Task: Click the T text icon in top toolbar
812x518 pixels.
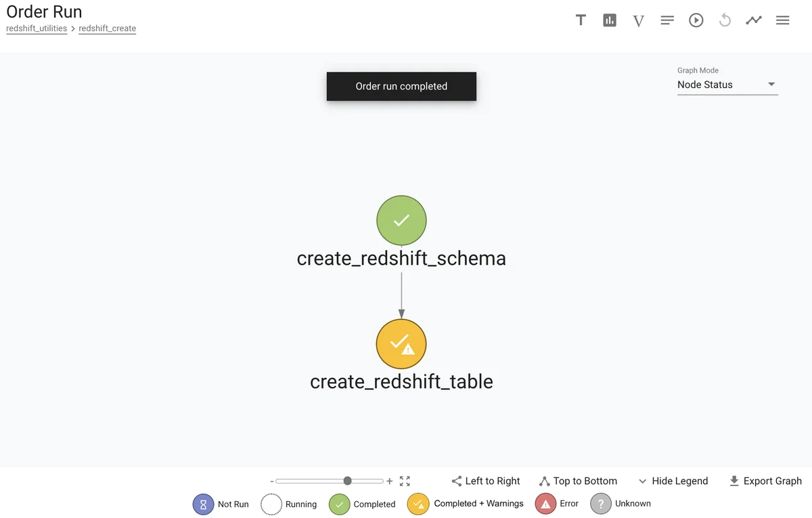Action: [x=581, y=20]
